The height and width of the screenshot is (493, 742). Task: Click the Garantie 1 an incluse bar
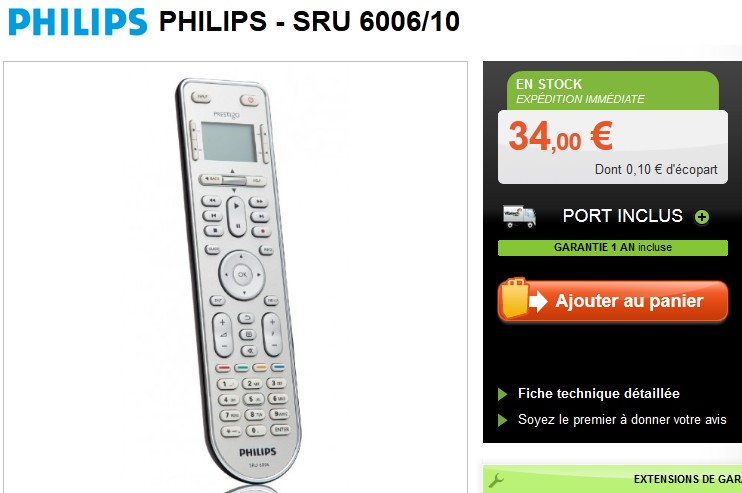[613, 247]
